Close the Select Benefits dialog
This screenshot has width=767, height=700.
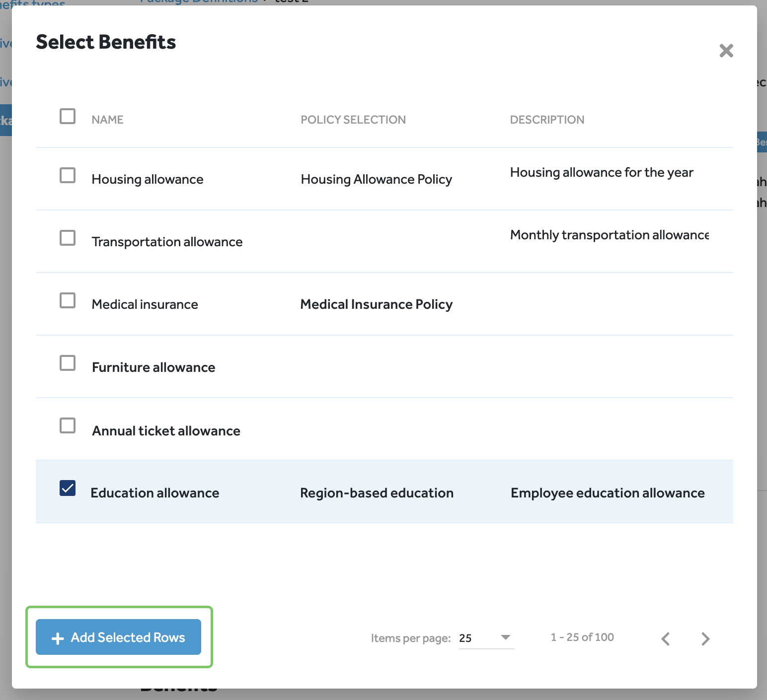tap(726, 51)
